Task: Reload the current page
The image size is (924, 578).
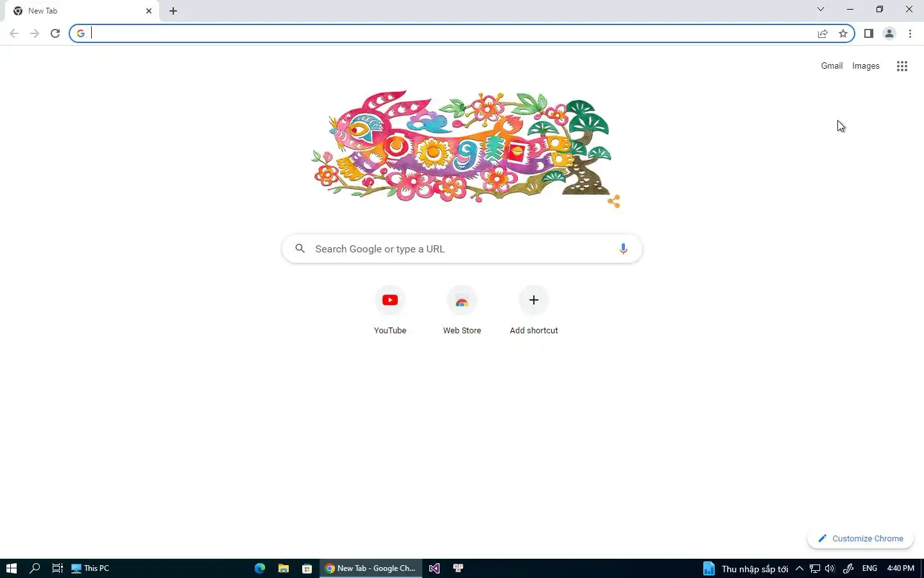Action: (55, 33)
